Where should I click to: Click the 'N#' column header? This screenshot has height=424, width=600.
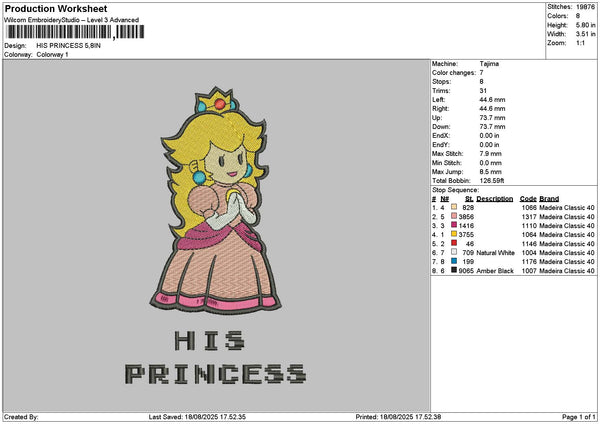444,199
